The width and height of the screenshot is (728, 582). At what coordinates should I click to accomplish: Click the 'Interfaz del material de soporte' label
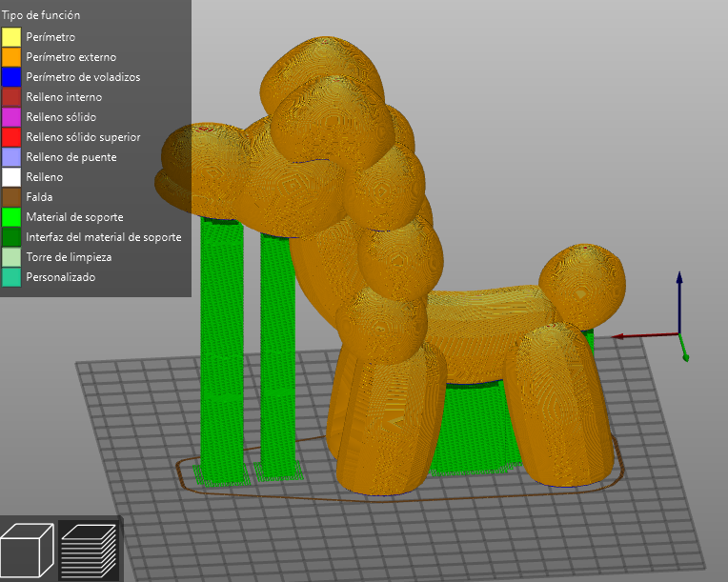pyautogui.click(x=104, y=236)
